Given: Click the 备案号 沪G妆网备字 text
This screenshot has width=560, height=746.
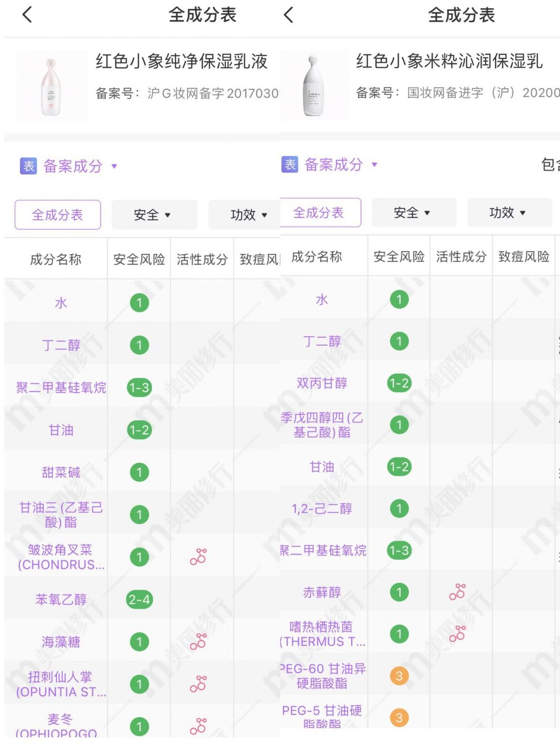Looking at the screenshot, I should (x=187, y=93).
